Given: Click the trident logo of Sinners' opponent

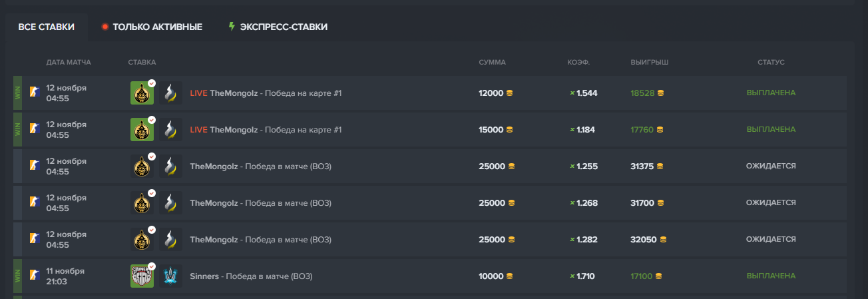Looking at the screenshot, I should [x=170, y=276].
